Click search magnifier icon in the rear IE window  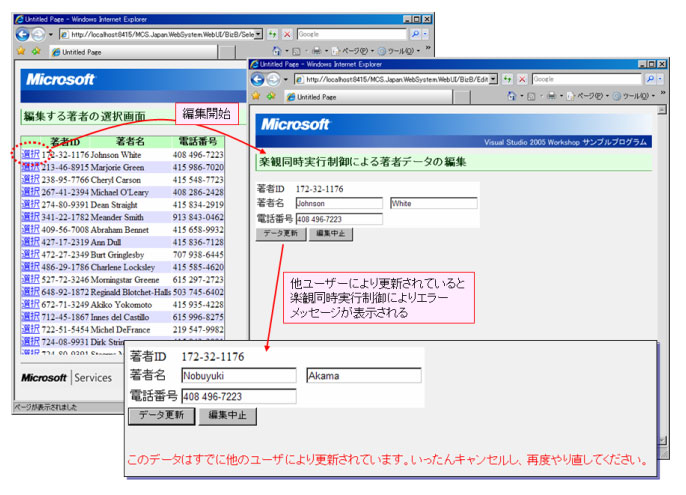click(415, 34)
